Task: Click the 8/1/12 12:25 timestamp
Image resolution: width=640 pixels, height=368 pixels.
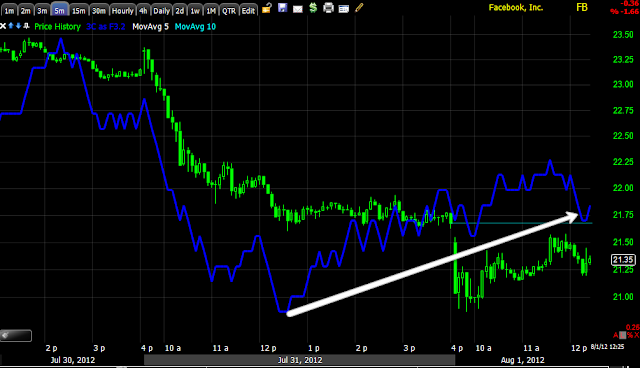Action: (x=607, y=347)
